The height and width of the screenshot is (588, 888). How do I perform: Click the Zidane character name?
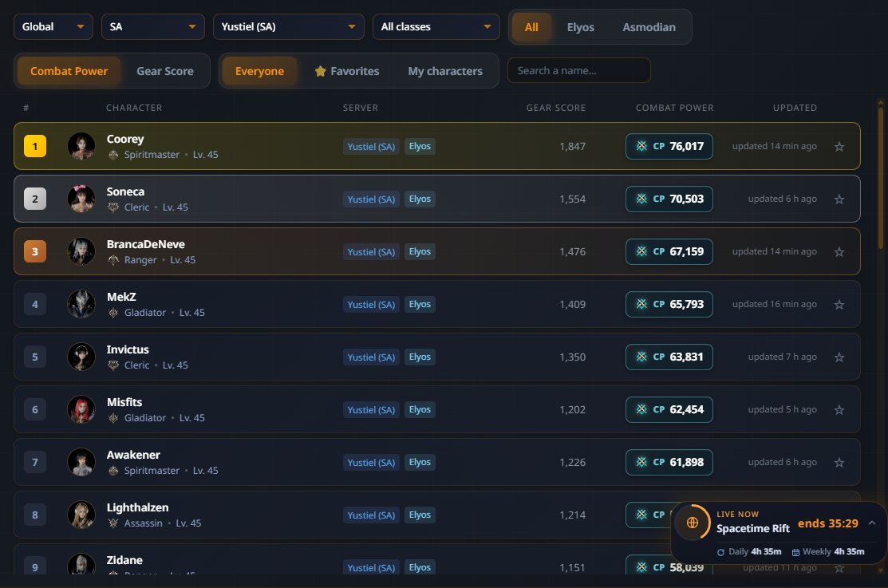click(124, 560)
